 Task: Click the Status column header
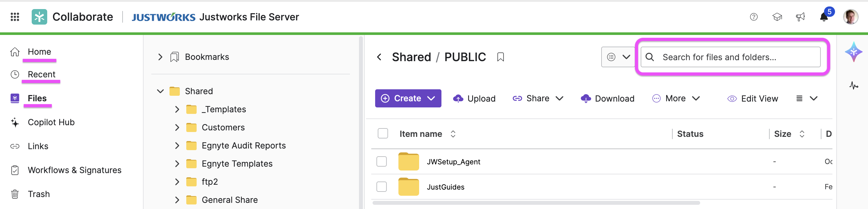(690, 134)
